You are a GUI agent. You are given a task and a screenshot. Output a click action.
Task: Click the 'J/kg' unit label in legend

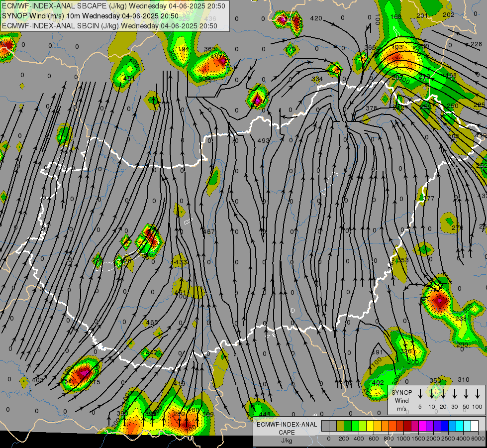click(287, 441)
